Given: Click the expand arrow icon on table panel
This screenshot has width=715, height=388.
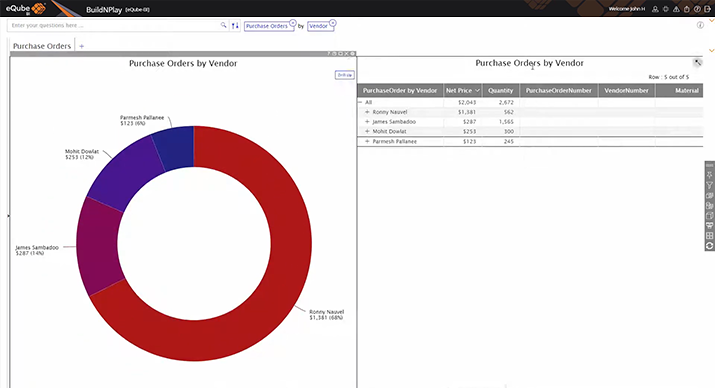Looking at the screenshot, I should point(697,62).
